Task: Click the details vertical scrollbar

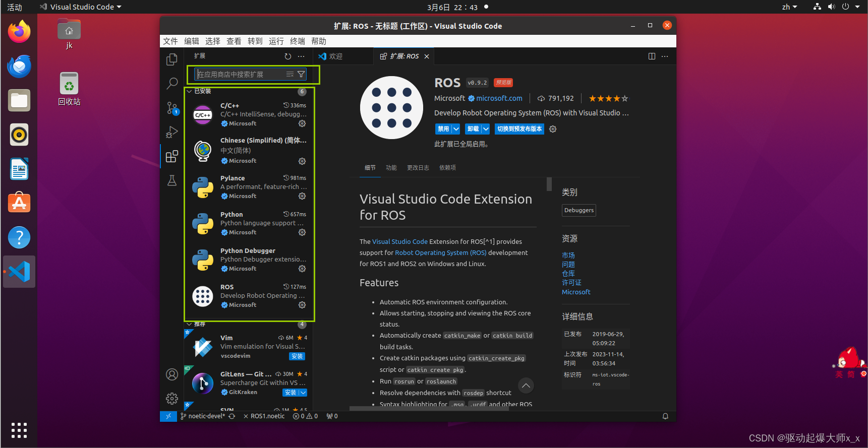Action: (549, 184)
